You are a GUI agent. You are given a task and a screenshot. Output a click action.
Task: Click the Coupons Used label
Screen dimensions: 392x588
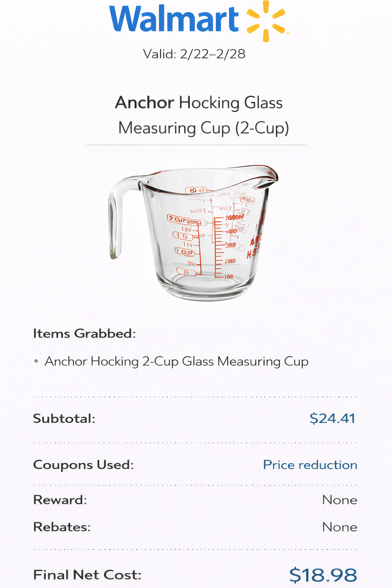[x=83, y=465]
